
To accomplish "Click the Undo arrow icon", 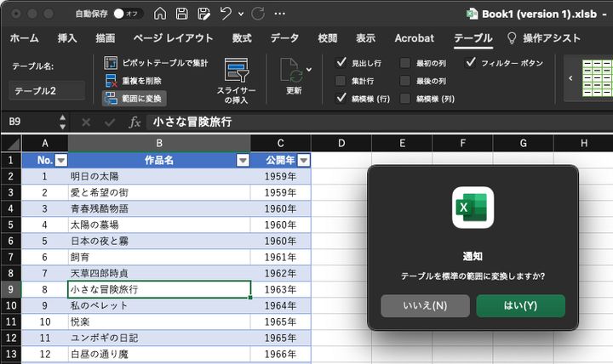I will [x=226, y=14].
